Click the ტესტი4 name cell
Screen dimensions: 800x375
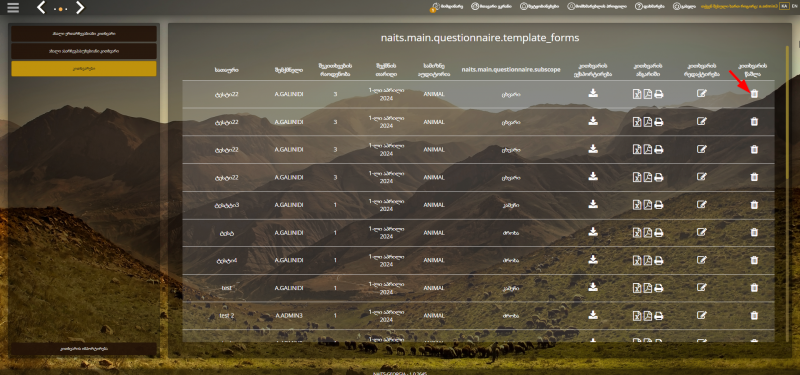[x=227, y=260]
